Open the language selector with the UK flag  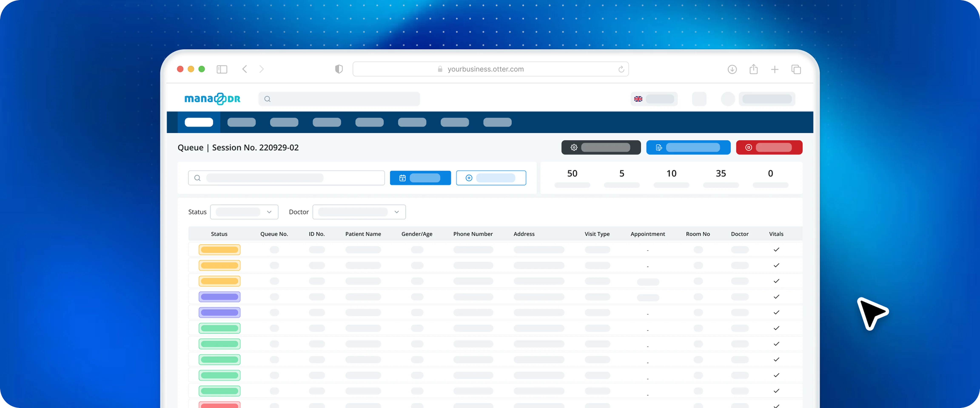tap(654, 99)
